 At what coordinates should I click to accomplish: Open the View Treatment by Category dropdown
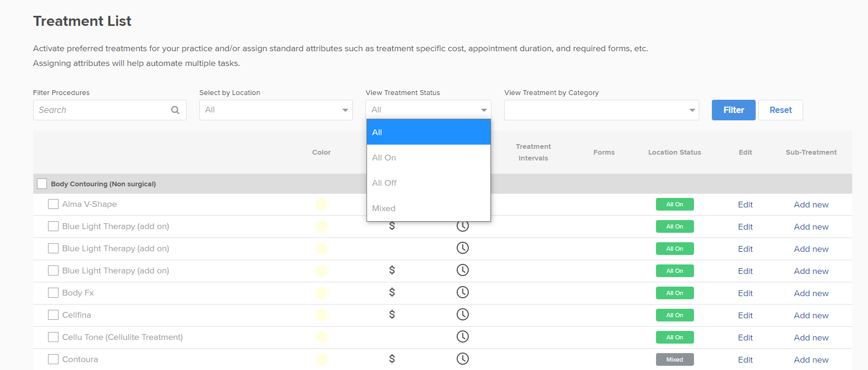[602, 110]
